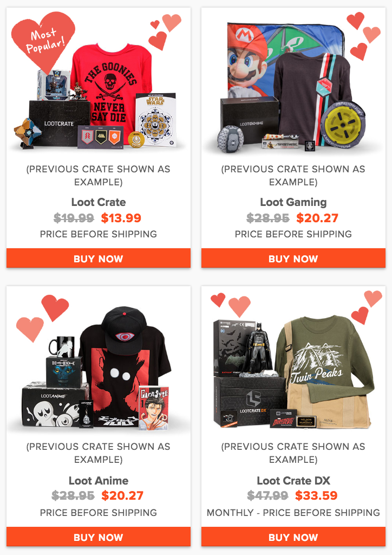Viewport: 392px width, 555px height.
Task: Click Buy Now for Loot Crate DX
Action: click(293, 537)
